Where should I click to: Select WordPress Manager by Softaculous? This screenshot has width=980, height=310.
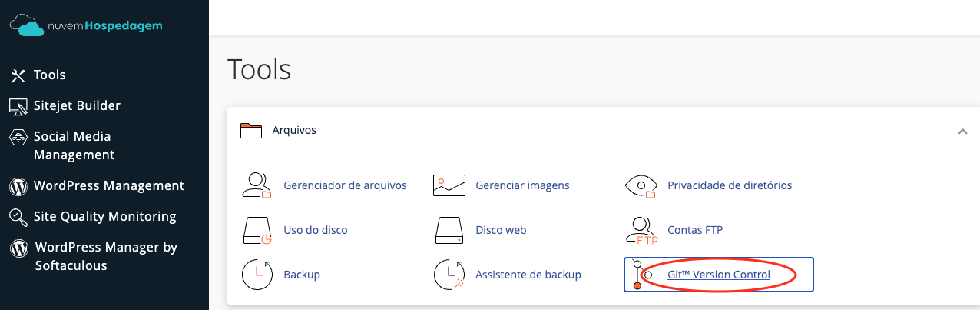click(x=106, y=257)
